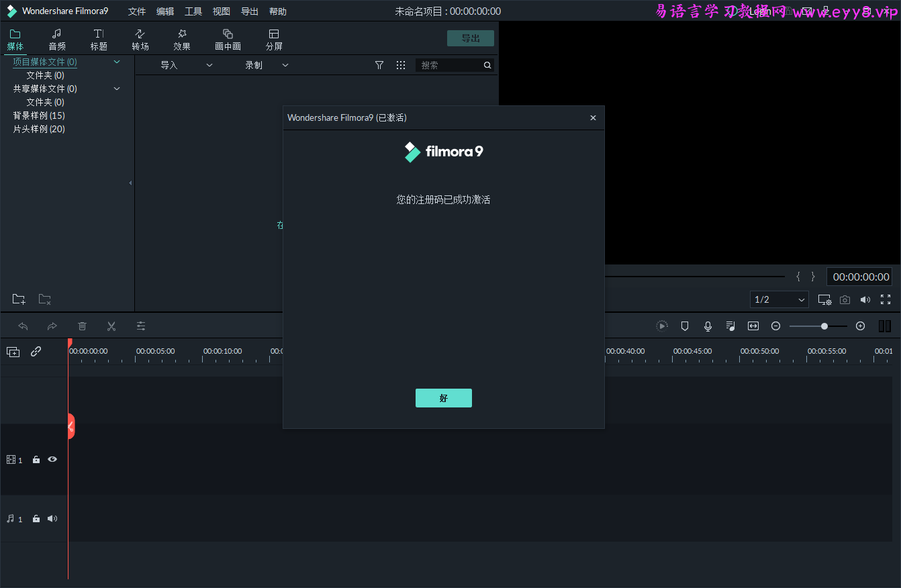Screen dimensions: 901x588
Task: Click the microphone voiceover icon
Action: [708, 326]
